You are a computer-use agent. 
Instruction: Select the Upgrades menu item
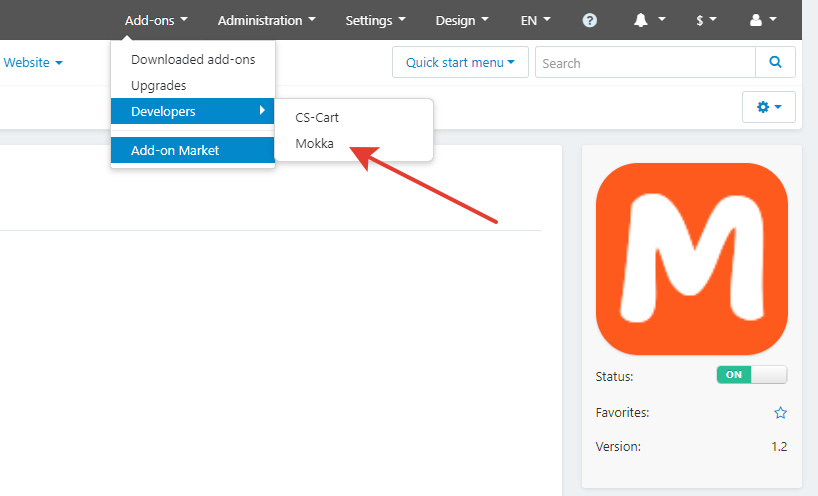point(158,85)
